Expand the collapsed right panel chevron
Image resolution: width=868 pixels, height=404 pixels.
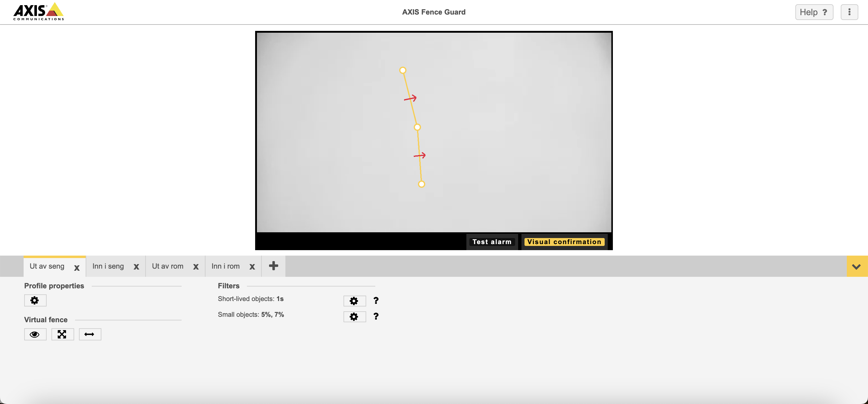[x=857, y=267]
